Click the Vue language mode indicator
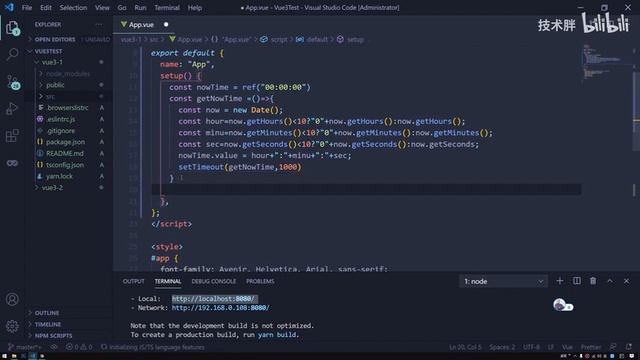Image resolution: width=640 pixels, height=360 pixels. tap(567, 347)
